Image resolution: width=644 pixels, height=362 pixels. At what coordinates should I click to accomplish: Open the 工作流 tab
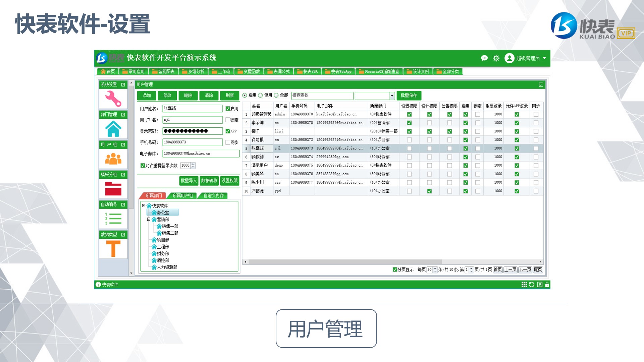221,72
